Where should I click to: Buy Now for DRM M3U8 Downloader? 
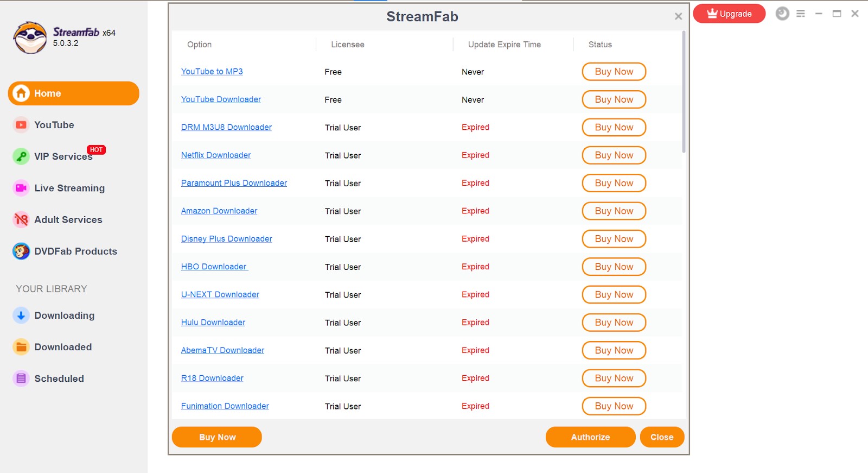tap(614, 127)
